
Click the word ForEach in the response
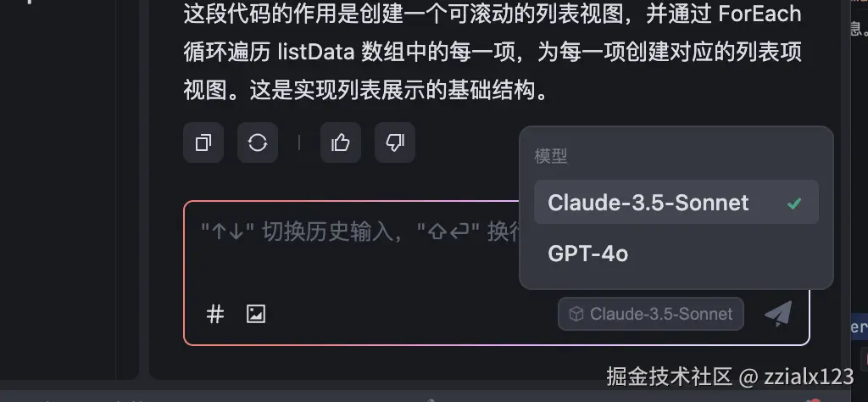[759, 14]
